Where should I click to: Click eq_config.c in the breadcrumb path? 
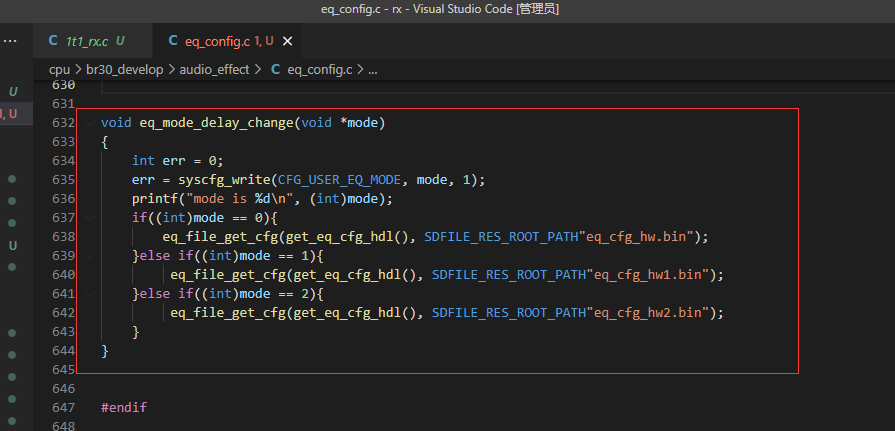pyautogui.click(x=320, y=70)
